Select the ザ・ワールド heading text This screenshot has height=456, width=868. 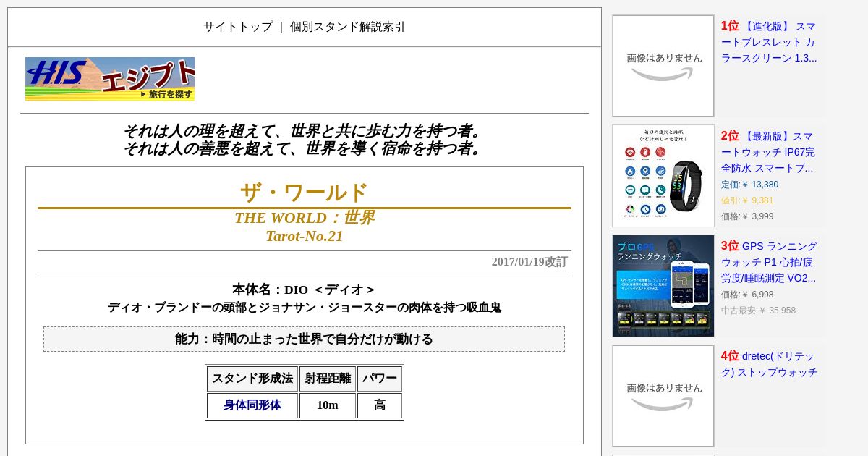click(x=305, y=193)
